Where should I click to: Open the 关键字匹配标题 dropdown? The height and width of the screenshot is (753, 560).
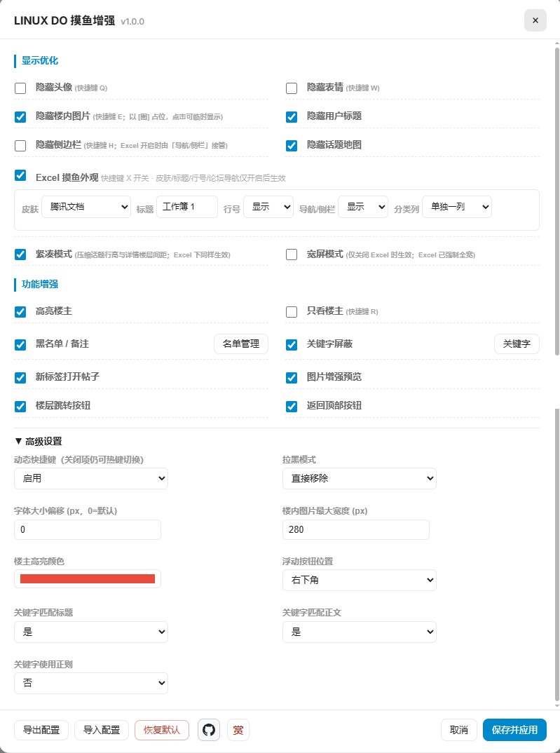(91, 632)
